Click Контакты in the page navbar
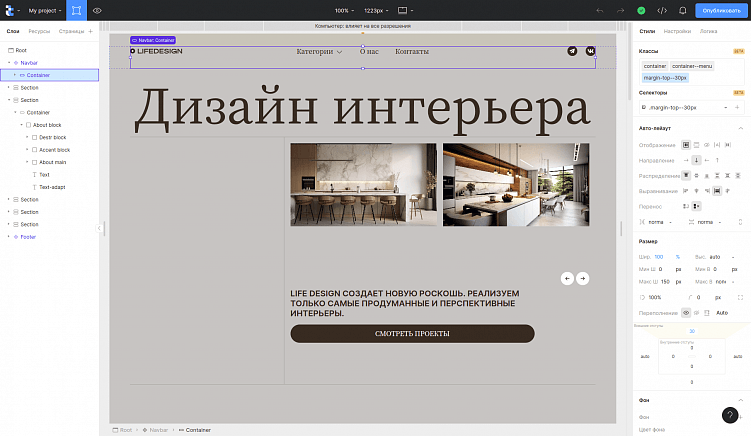 (x=412, y=52)
